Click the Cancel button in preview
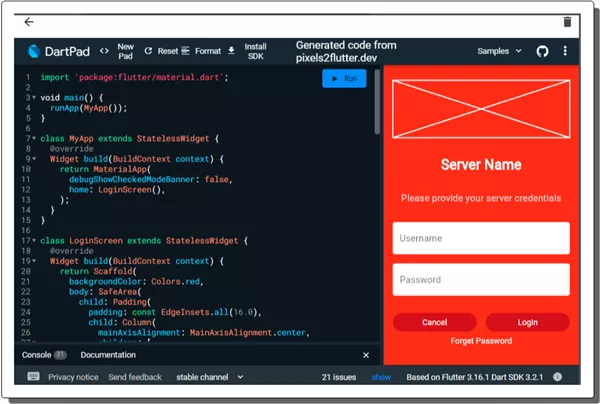Viewport: 600px width, 404px height. tap(434, 322)
